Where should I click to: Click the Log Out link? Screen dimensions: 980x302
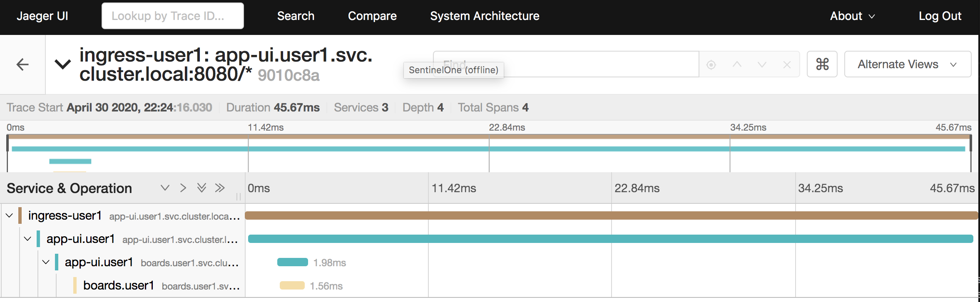pos(940,16)
